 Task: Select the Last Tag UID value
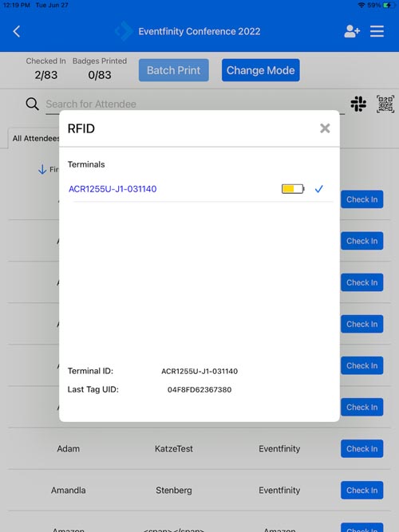(199, 389)
